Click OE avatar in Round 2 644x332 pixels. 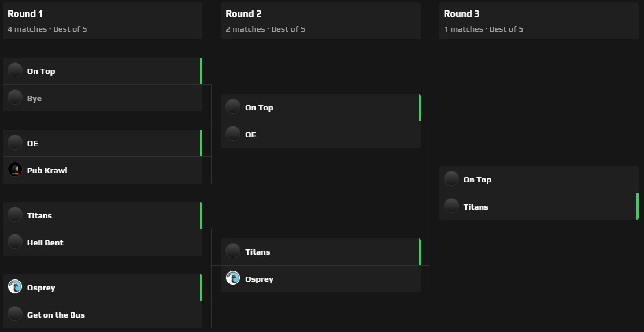233,134
